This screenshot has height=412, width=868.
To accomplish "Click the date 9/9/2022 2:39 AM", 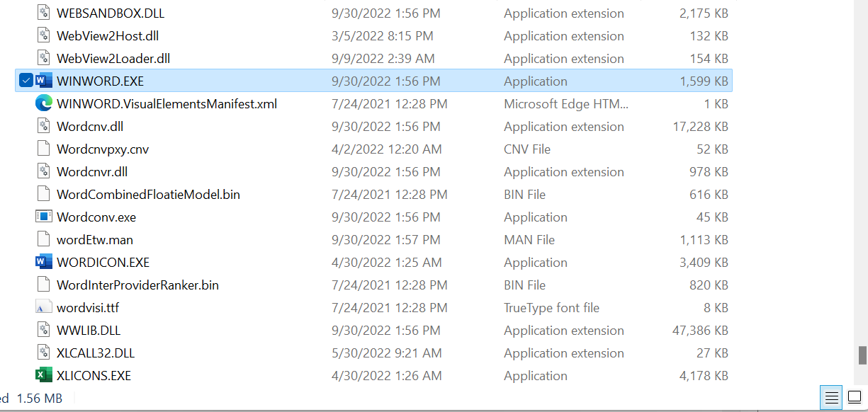I will [383, 59].
